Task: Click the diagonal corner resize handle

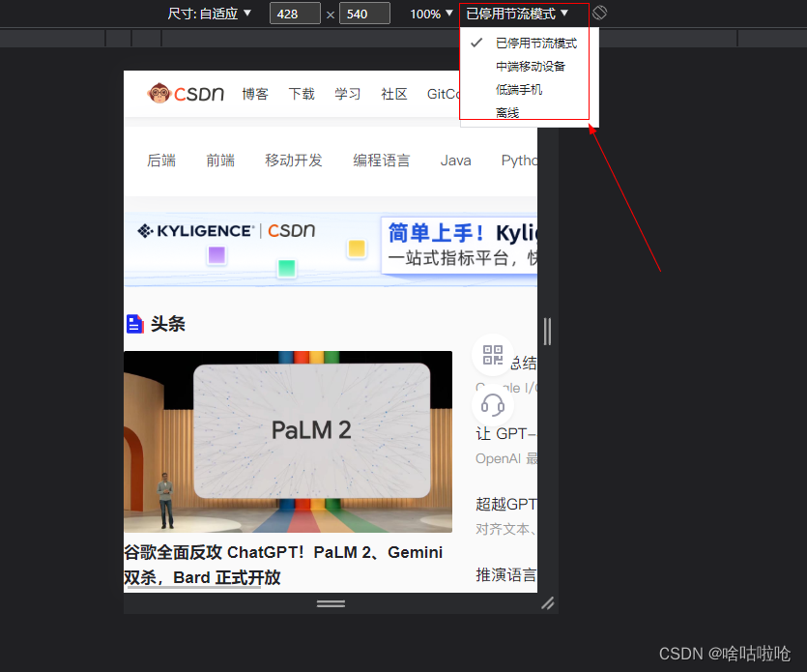Action: [x=548, y=603]
